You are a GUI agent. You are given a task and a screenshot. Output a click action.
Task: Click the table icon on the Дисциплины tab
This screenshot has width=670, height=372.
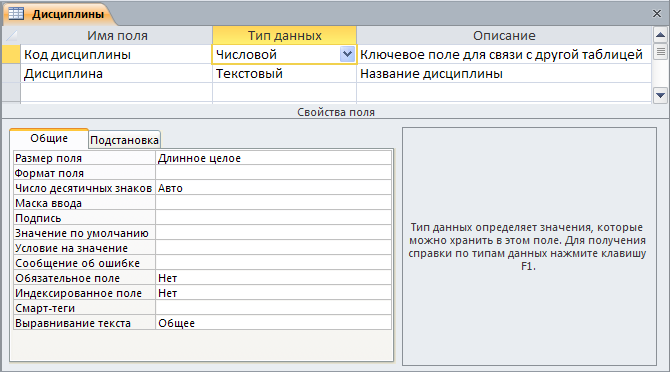[16, 14]
